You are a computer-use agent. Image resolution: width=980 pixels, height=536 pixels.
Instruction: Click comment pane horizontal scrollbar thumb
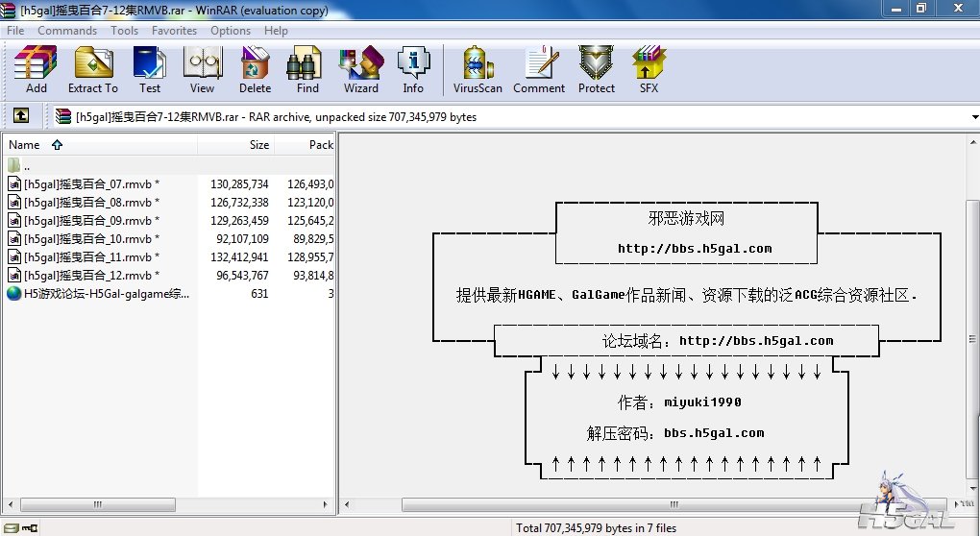pos(674,504)
